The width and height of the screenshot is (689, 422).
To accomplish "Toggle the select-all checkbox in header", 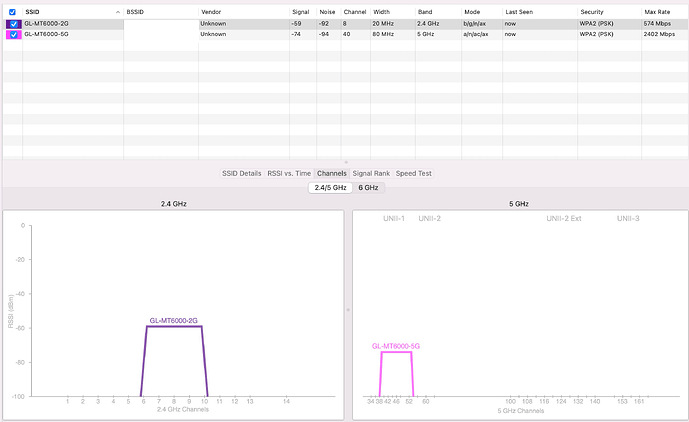I will click(12, 12).
